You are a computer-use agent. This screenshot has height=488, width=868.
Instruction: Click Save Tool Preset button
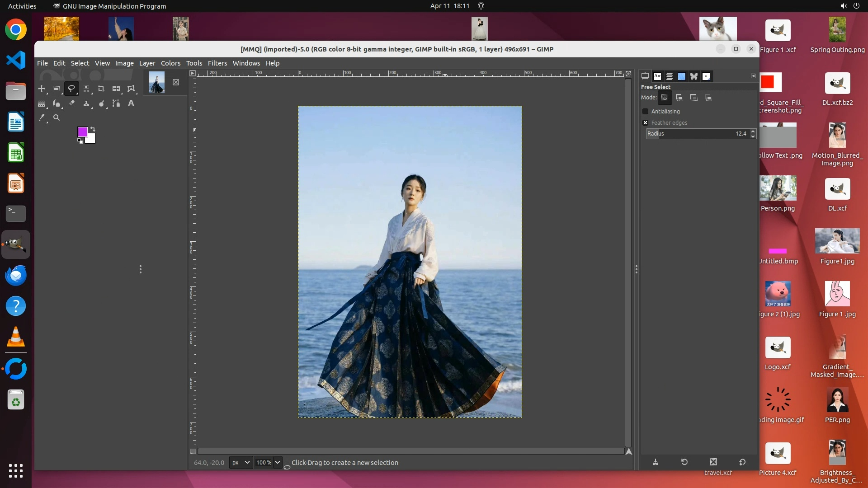coord(656,462)
